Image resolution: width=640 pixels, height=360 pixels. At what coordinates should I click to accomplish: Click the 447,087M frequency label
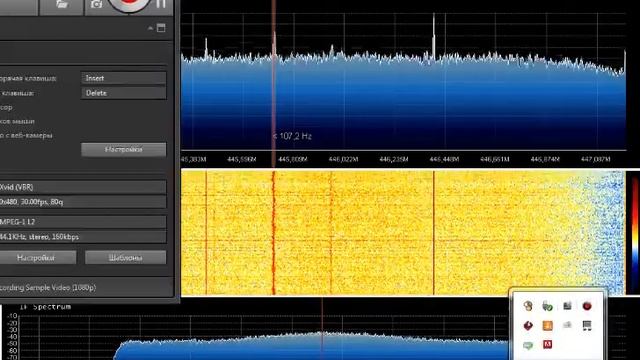pyautogui.click(x=596, y=159)
